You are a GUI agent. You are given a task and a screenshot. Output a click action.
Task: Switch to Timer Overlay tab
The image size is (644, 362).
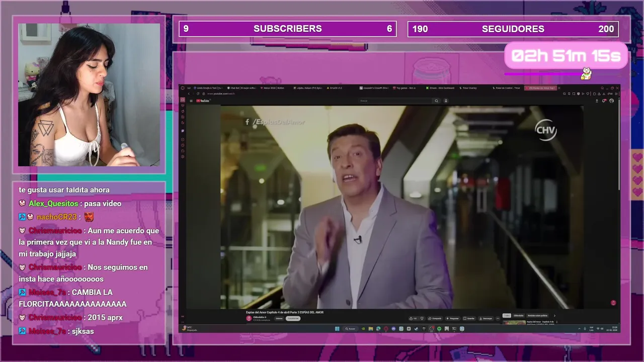click(468, 88)
